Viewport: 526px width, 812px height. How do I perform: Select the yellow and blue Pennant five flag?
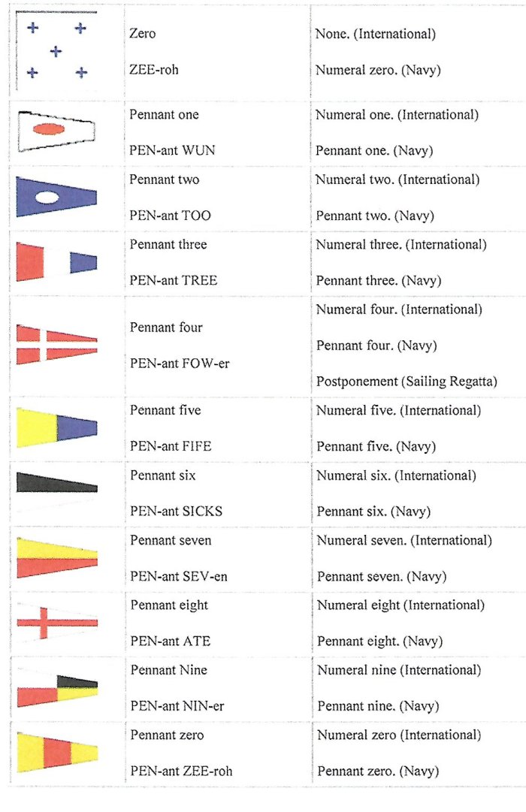coord(56,427)
